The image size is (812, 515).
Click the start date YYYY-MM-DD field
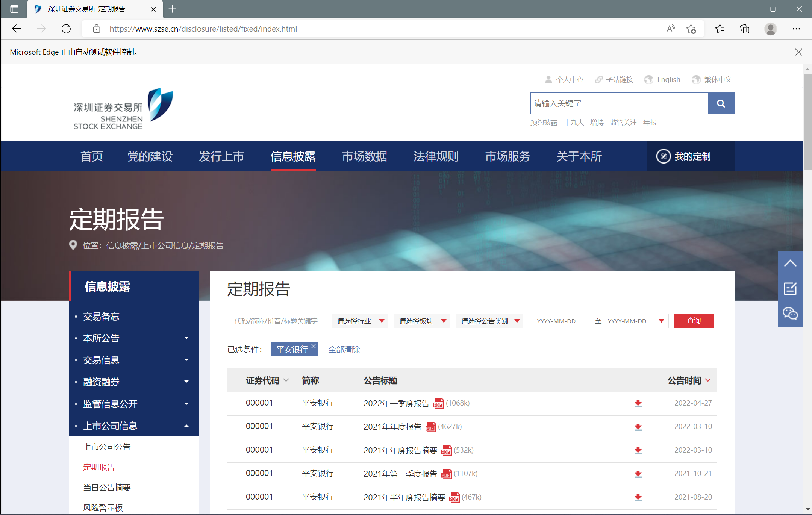556,321
